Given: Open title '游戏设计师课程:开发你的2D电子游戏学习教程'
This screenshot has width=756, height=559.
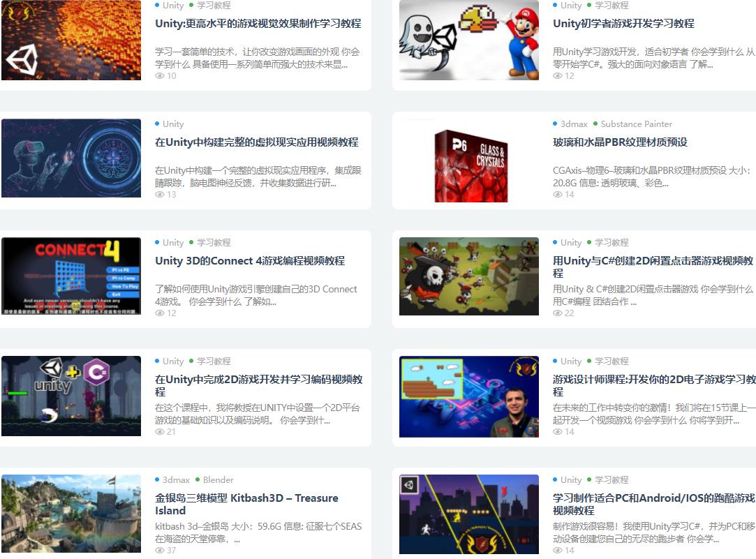Looking at the screenshot, I should pyautogui.click(x=654, y=385).
